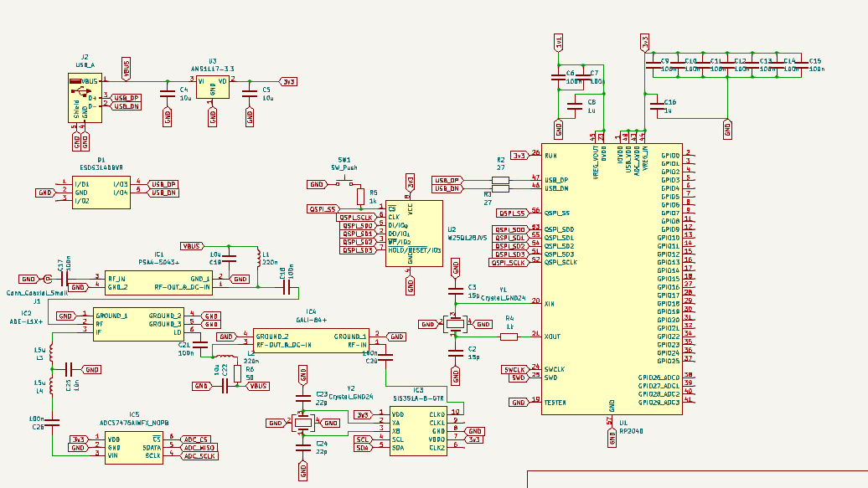Screen dimensions: 868x488
Task: Select capacitor C24 22p symbol
Action: (303, 447)
